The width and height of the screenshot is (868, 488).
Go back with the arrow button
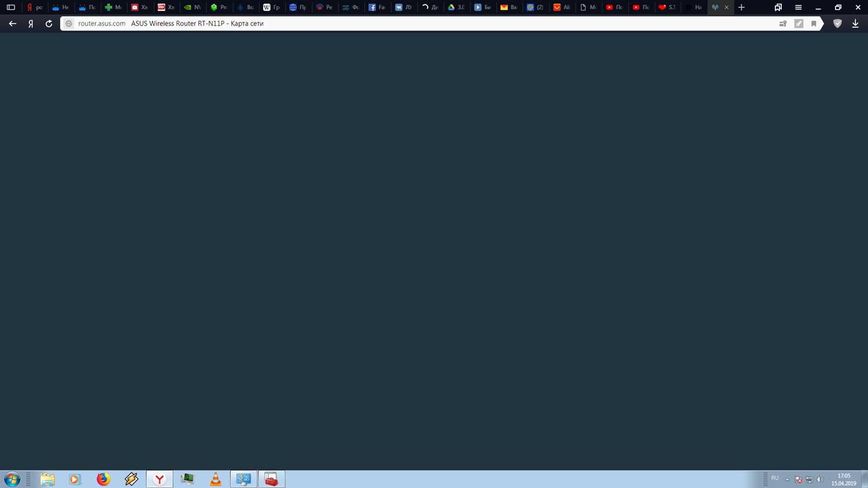point(13,24)
